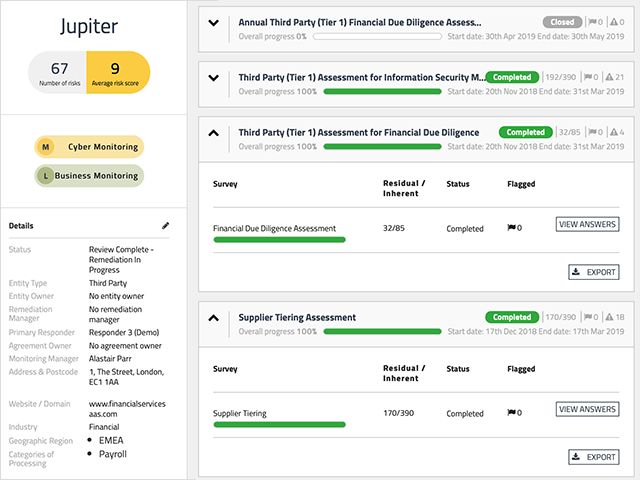Collapse Third Party Assessment for Financial Due Diligence
Viewport: 640px width, 480px height.
(213, 133)
